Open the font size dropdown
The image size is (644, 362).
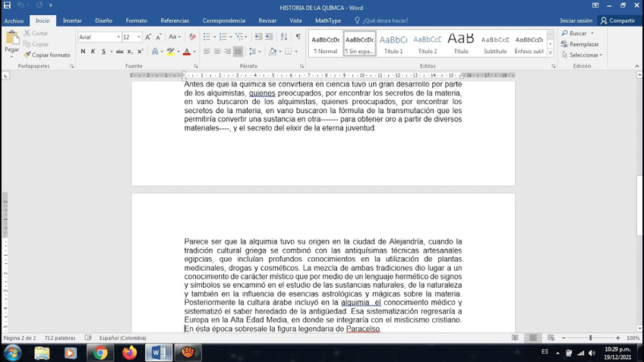pos(138,36)
